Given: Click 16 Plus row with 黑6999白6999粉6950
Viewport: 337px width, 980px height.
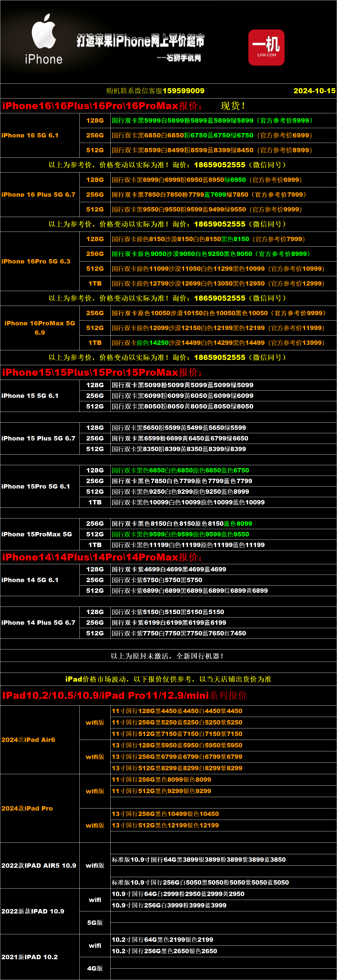Looking at the screenshot, I should point(224,180).
